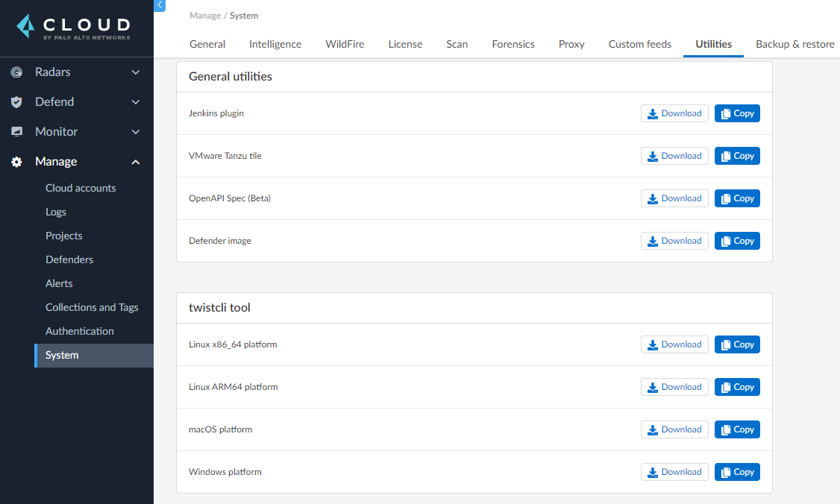
Task: Click the 'macOS platform' row label
Action: (x=220, y=429)
